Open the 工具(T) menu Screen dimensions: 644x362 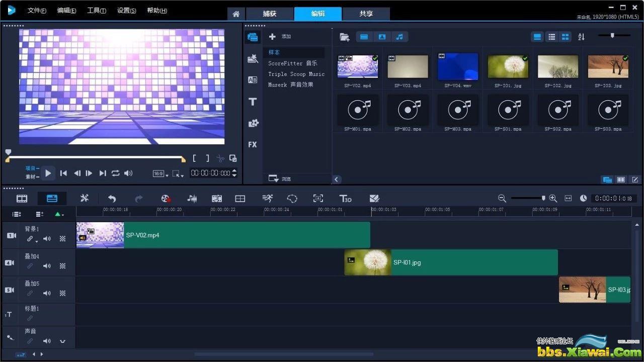pyautogui.click(x=97, y=11)
